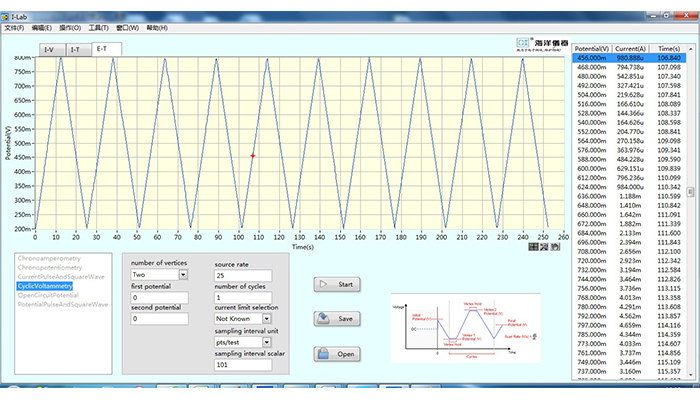Switch to the I-V tab
Viewport: 700px width, 400px height.
tap(48, 49)
